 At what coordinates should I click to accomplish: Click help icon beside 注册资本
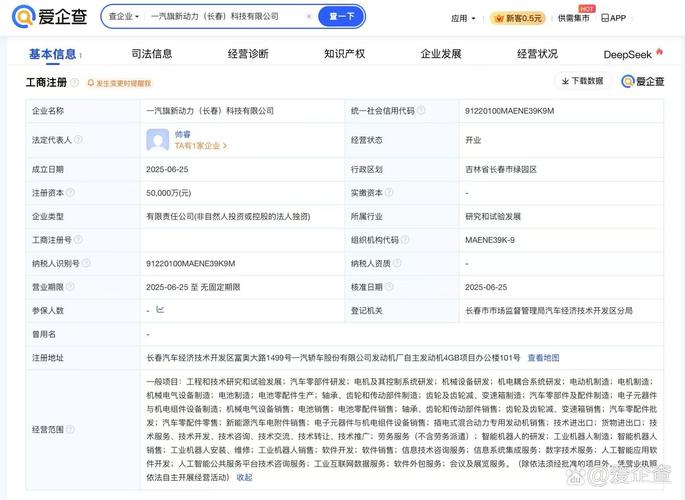click(70, 193)
